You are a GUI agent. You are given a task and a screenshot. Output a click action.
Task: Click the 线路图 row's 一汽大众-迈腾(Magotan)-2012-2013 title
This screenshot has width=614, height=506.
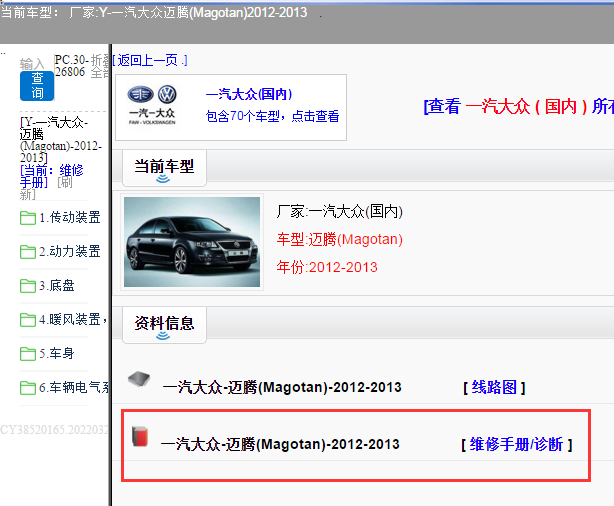click(x=282, y=387)
